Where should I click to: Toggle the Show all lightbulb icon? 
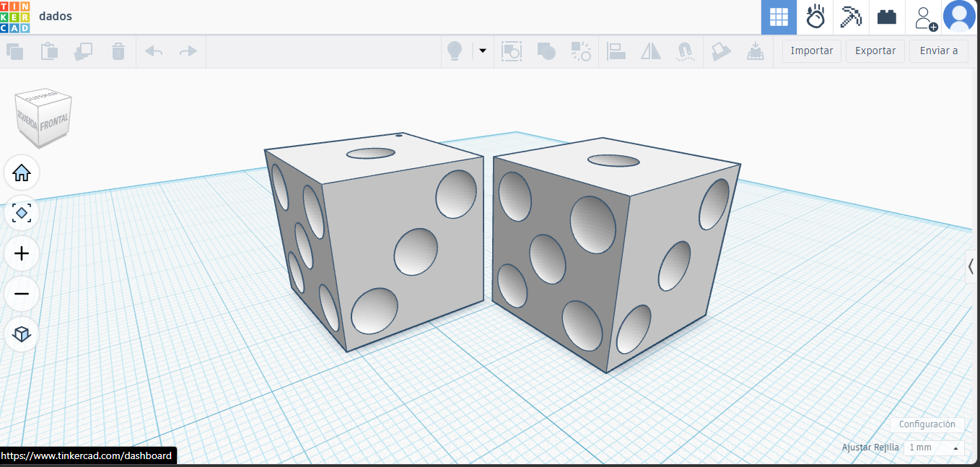click(455, 51)
